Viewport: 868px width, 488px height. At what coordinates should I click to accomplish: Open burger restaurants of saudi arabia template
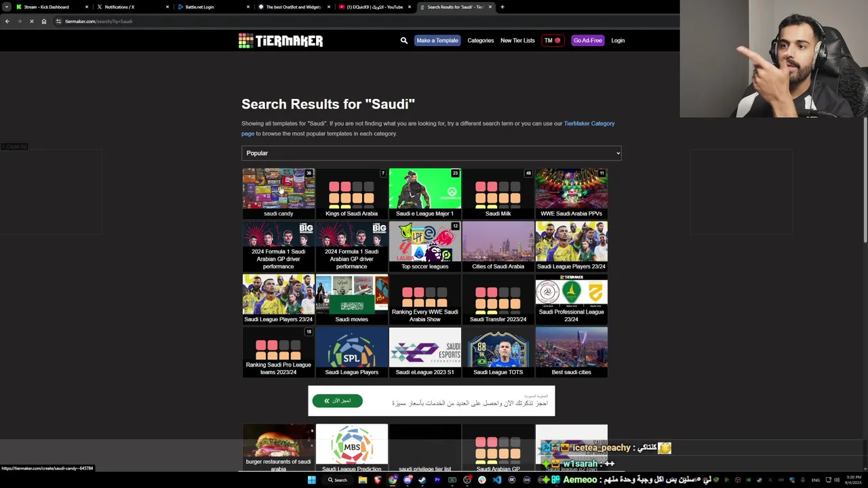(278, 448)
